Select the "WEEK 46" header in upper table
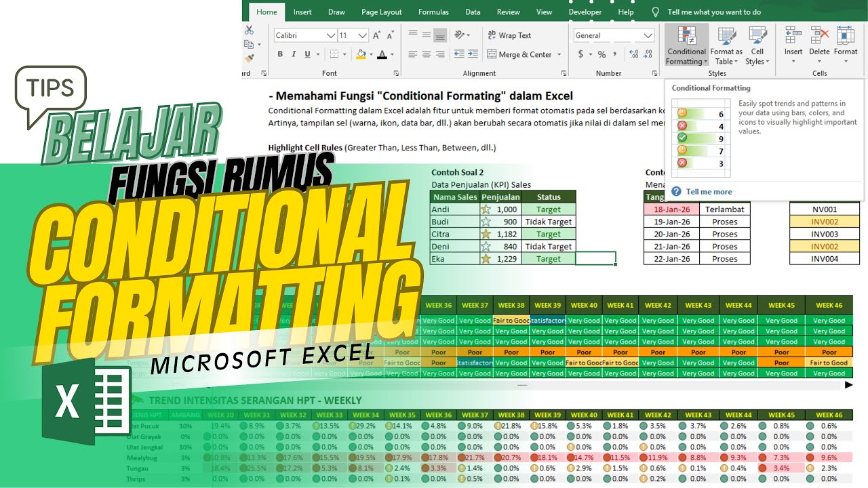This screenshot has width=868, height=488. tap(829, 305)
